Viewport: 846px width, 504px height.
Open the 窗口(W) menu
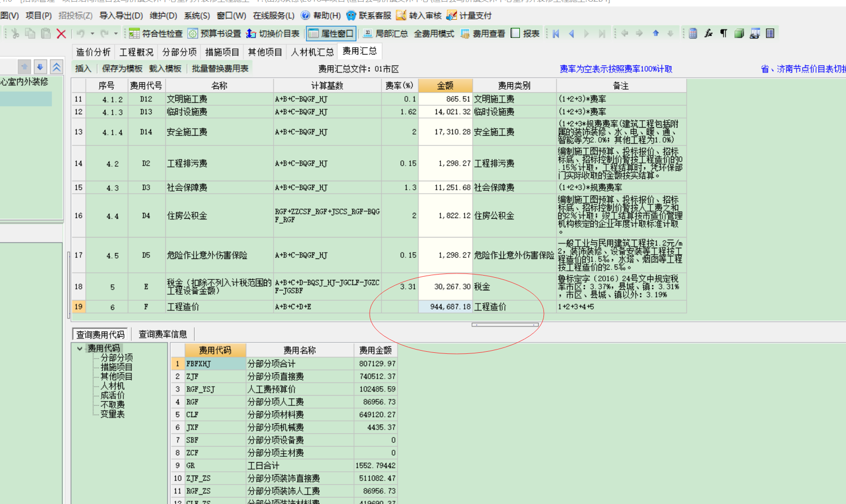[231, 16]
